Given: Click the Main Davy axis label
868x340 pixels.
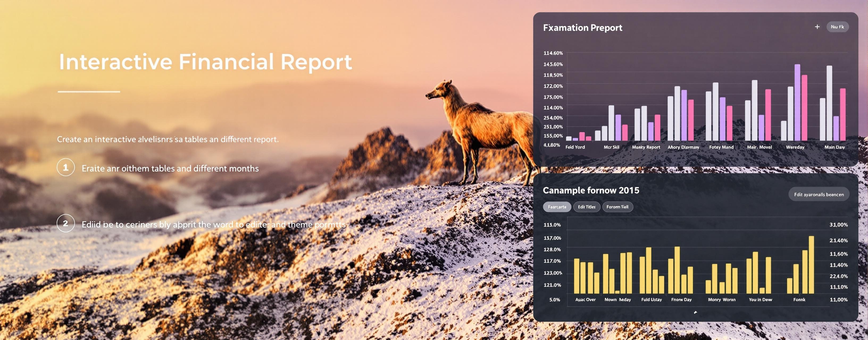Looking at the screenshot, I should [x=834, y=147].
